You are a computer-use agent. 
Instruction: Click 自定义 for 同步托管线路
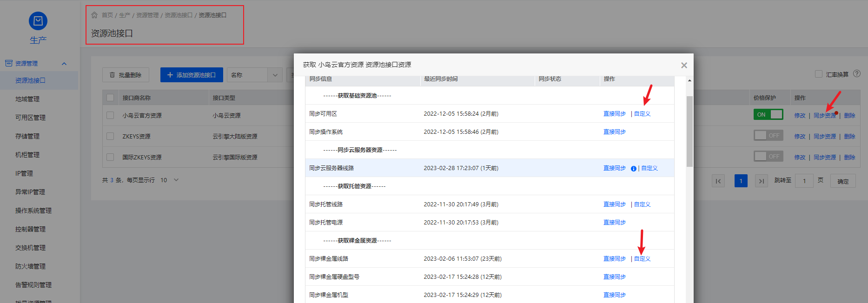[x=642, y=204]
